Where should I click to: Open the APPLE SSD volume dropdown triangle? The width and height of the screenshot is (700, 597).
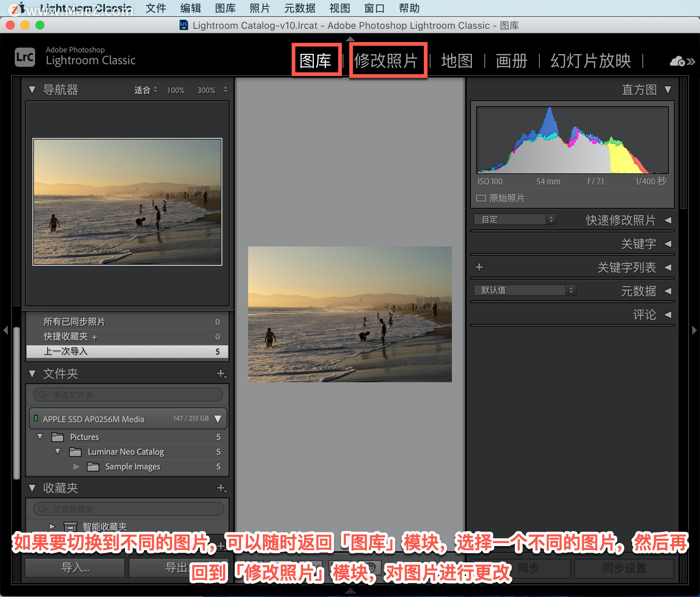[x=218, y=419]
